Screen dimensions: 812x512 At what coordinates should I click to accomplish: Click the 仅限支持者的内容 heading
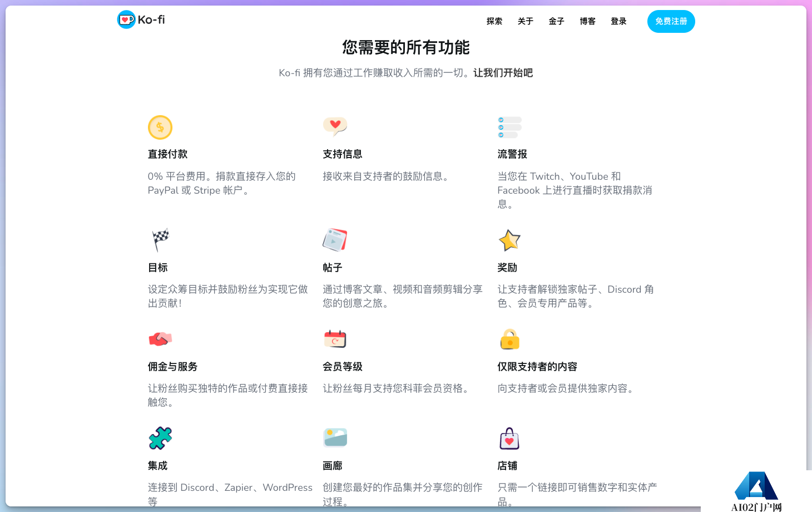point(537,367)
